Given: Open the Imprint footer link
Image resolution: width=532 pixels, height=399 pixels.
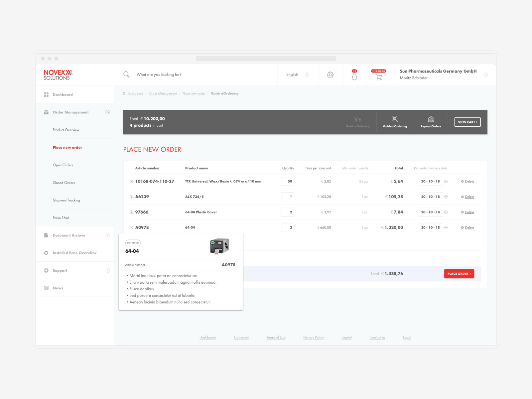Looking at the screenshot, I should [346, 337].
